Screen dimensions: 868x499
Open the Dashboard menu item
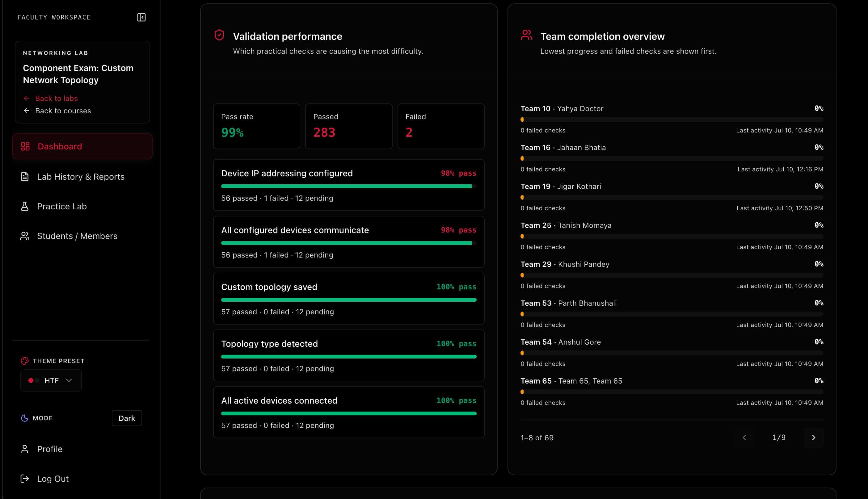coord(82,146)
